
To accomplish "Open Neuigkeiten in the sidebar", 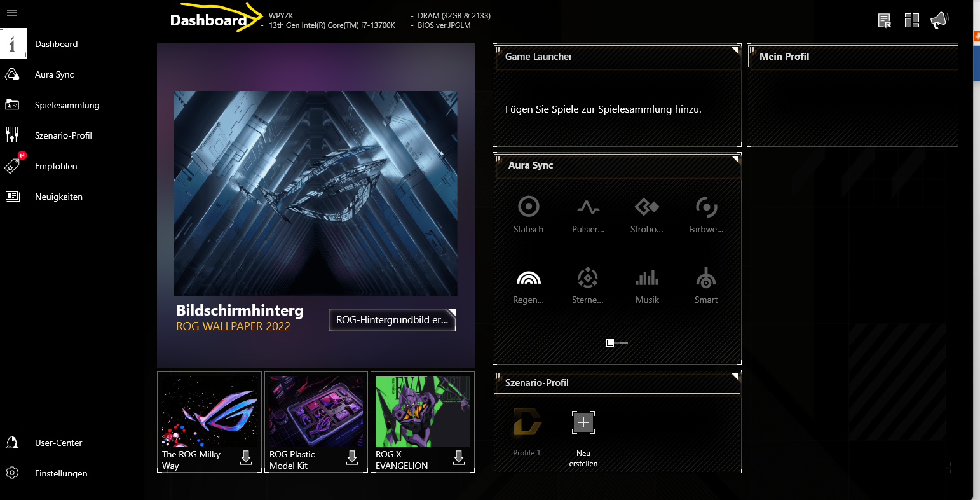I will (x=59, y=197).
